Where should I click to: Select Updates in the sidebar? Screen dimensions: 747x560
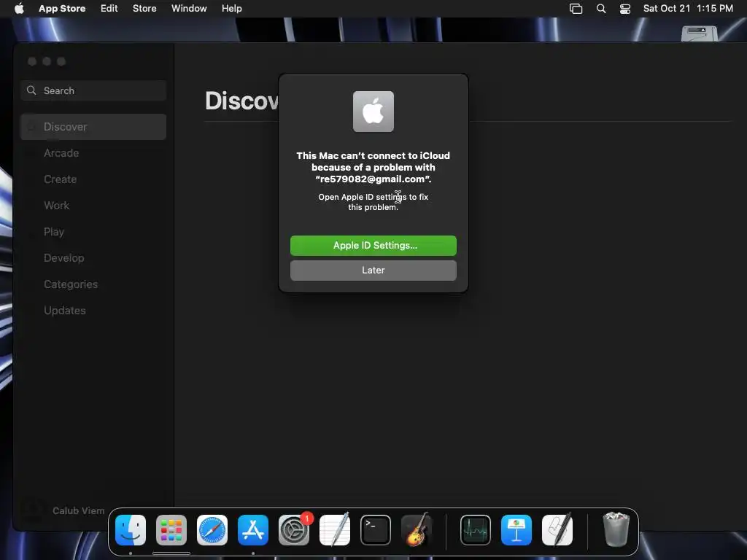(93, 310)
